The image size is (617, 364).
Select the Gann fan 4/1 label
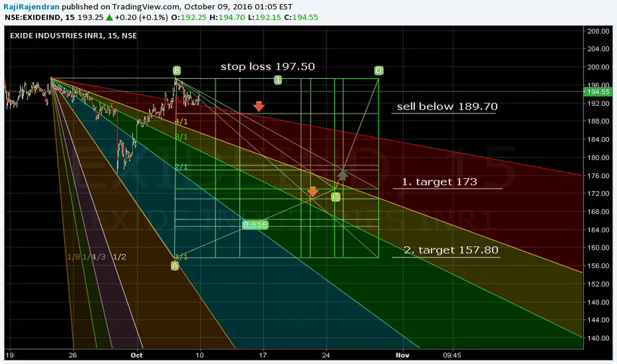tap(181, 122)
